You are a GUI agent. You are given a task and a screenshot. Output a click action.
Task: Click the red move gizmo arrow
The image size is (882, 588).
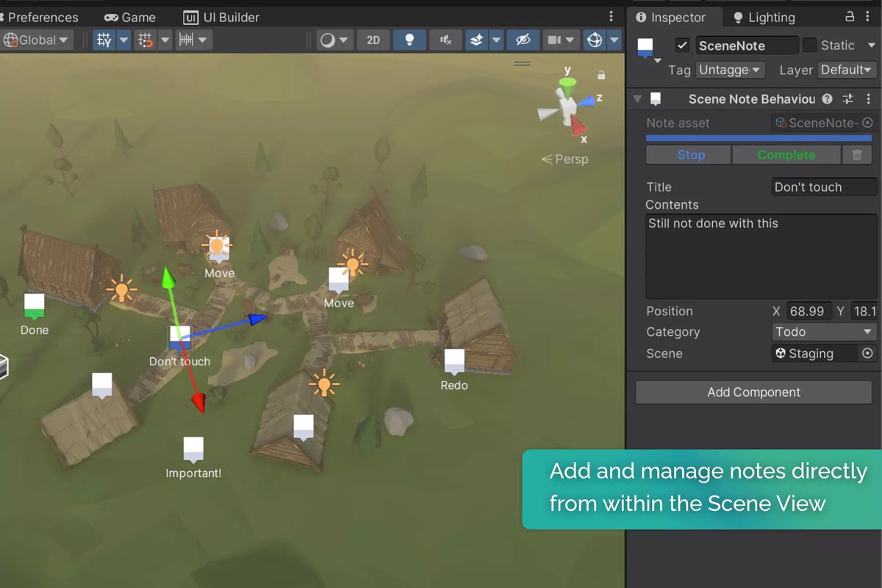[198, 402]
